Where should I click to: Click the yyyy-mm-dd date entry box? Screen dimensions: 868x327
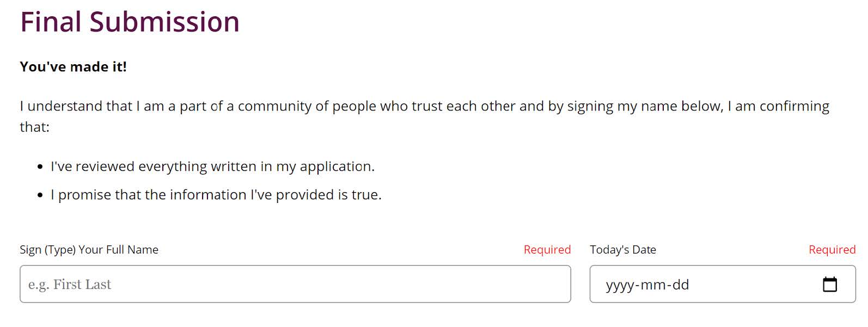(681, 284)
